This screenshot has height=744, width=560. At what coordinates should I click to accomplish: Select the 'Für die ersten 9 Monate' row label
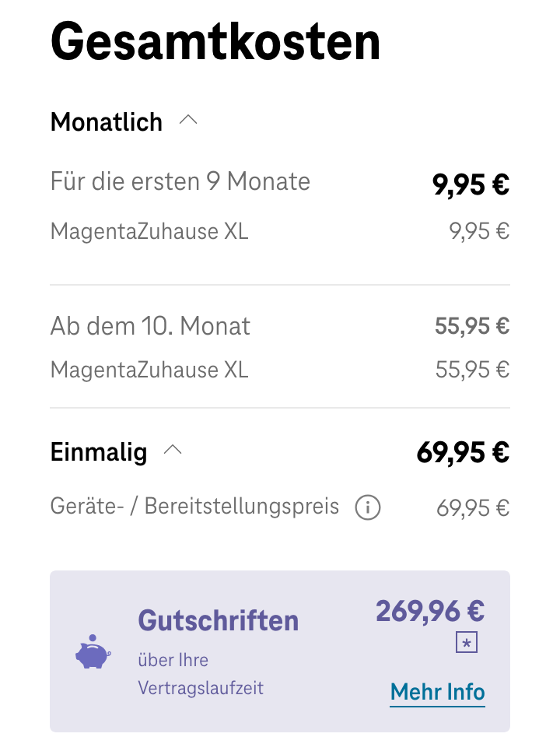pos(180,182)
